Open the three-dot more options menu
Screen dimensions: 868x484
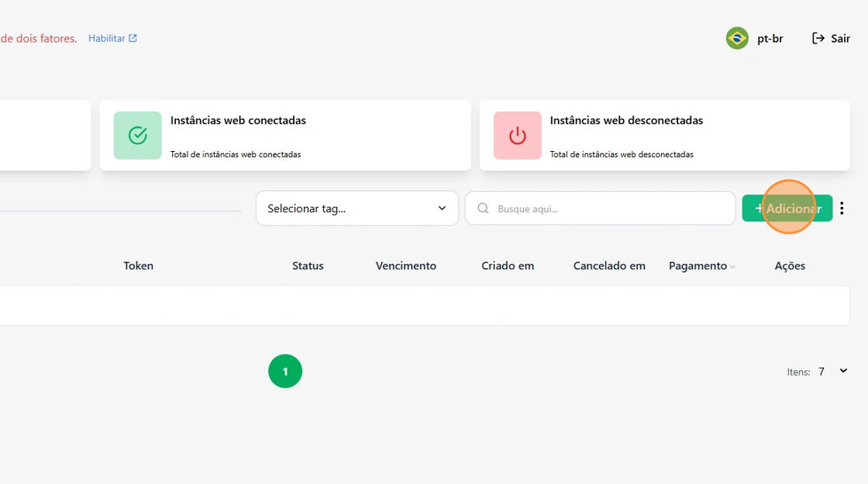point(842,208)
